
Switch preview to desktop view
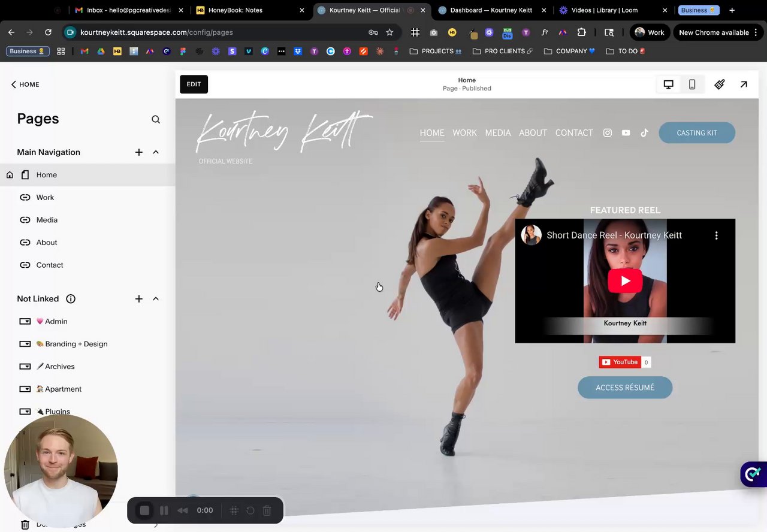click(668, 84)
